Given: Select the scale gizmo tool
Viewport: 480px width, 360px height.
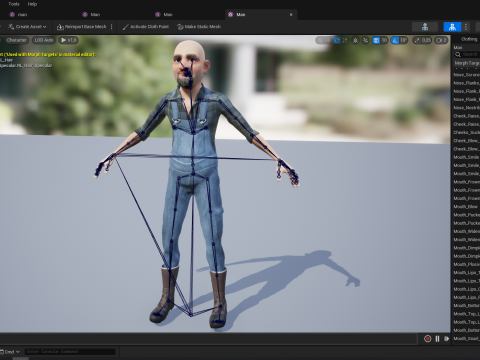Looking at the screenshot, I should coord(345,40).
